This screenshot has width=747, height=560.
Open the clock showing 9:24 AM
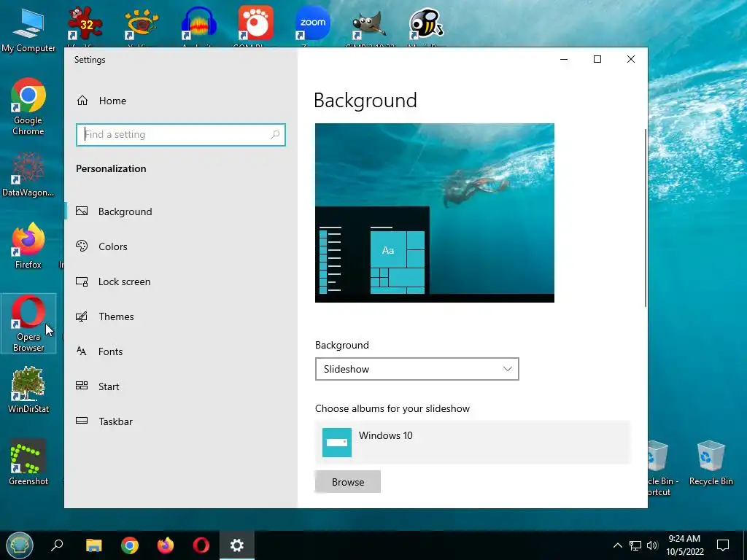tap(684, 545)
